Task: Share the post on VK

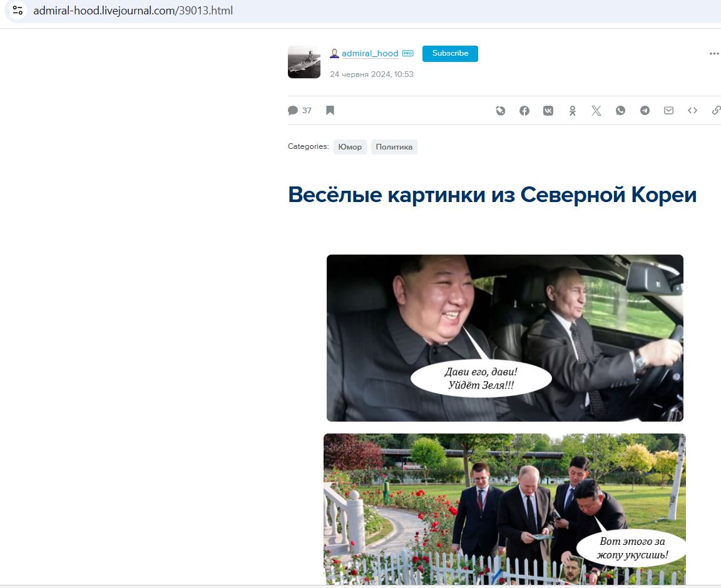Action: pos(548,111)
